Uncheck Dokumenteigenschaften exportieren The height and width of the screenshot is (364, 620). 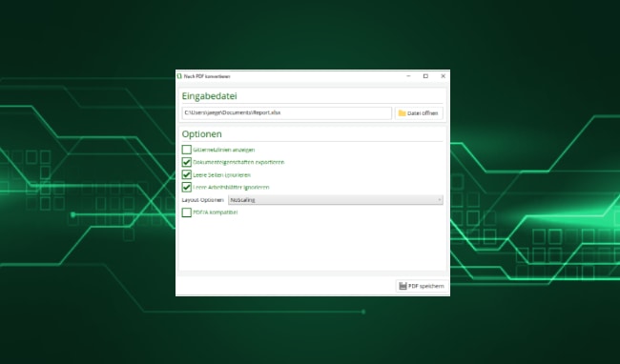pyautogui.click(x=187, y=162)
